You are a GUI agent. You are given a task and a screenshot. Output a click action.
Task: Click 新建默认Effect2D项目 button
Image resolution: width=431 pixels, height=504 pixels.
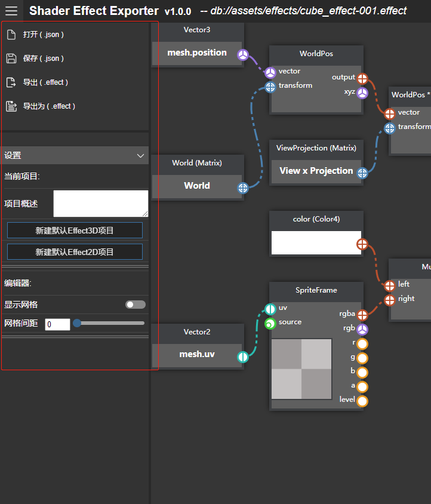pyautogui.click(x=75, y=252)
